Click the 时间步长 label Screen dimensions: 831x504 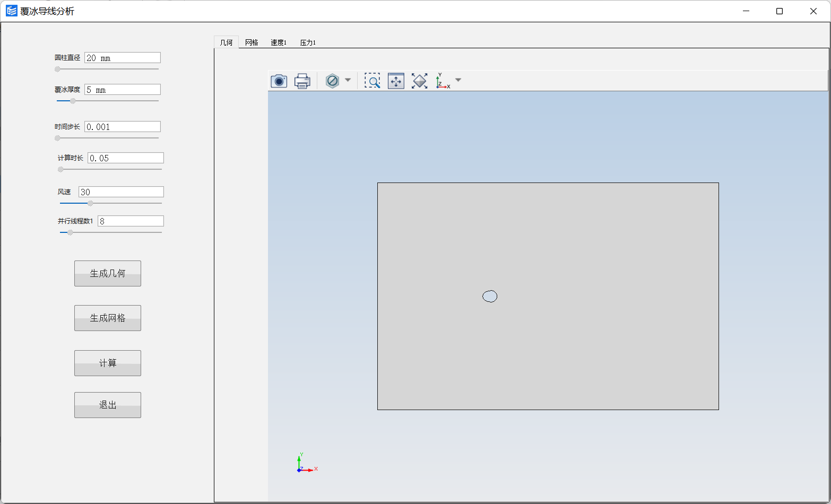click(67, 127)
